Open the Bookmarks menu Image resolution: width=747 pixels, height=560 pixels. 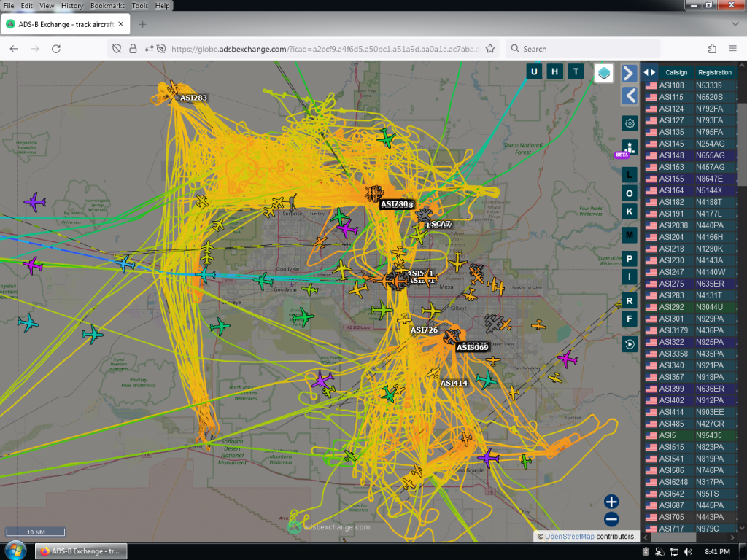click(107, 6)
